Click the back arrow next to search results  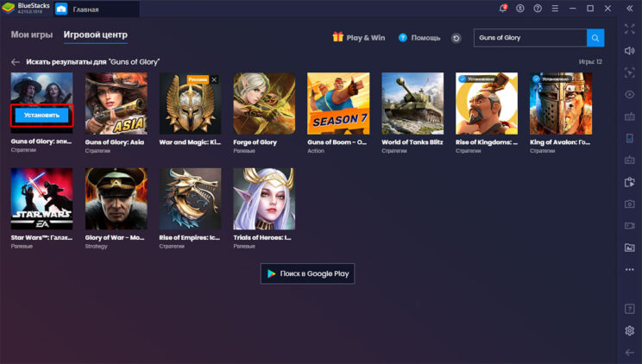pyautogui.click(x=16, y=62)
